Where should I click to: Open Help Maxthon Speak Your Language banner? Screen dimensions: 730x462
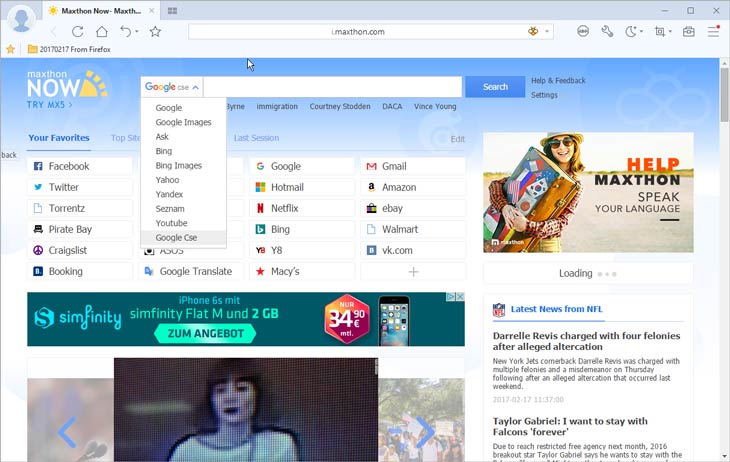click(588, 192)
